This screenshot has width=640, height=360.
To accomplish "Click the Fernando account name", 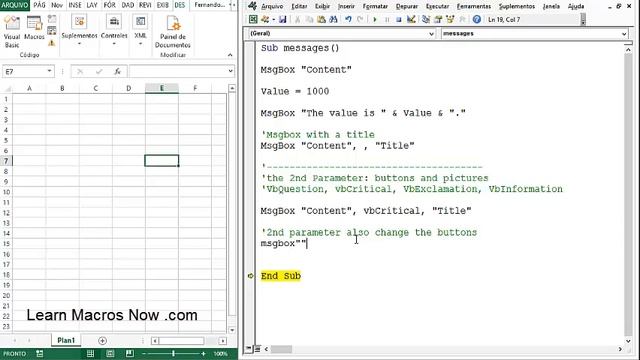I will coord(209,5).
